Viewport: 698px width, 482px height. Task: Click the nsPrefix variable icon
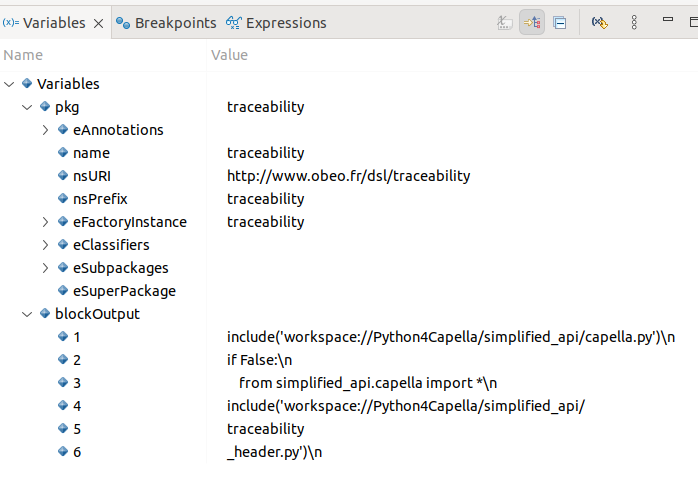[62, 199]
